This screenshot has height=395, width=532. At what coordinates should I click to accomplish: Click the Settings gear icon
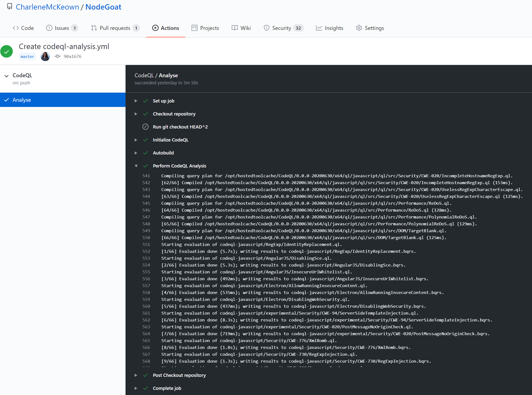359,28
